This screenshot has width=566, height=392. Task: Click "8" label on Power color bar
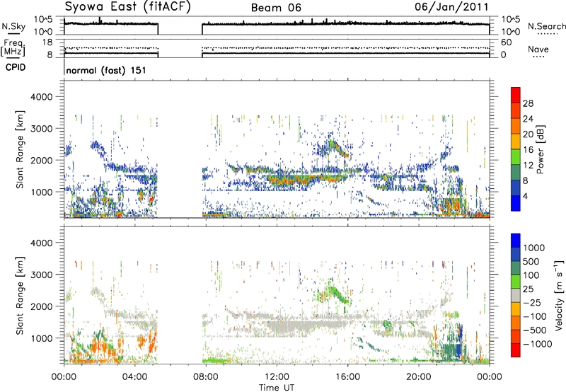click(x=526, y=180)
